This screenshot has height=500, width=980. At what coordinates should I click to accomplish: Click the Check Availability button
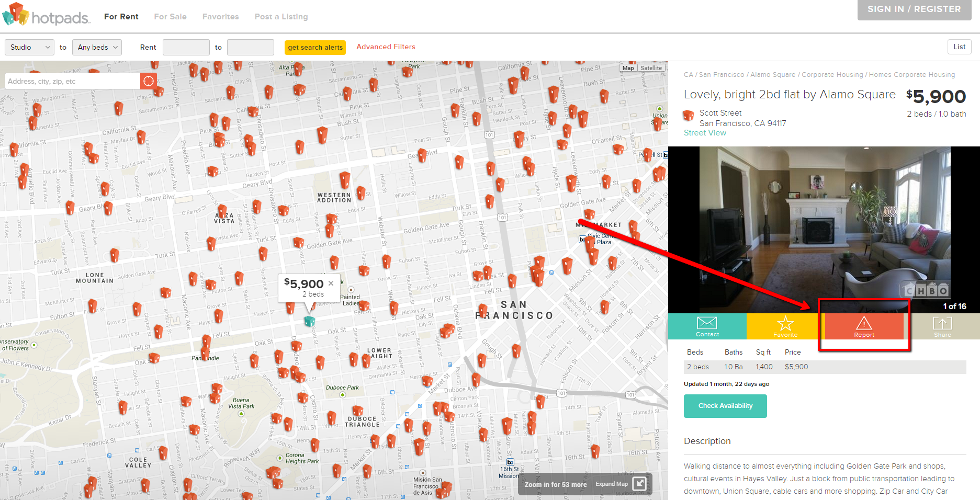click(725, 406)
